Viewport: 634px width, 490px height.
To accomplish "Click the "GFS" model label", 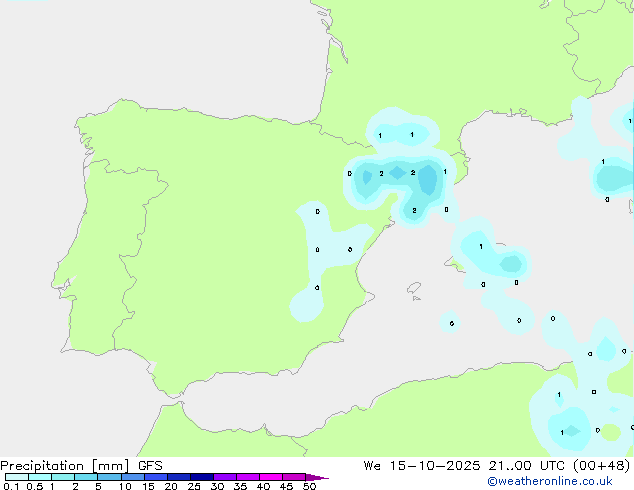I will pos(150,466).
